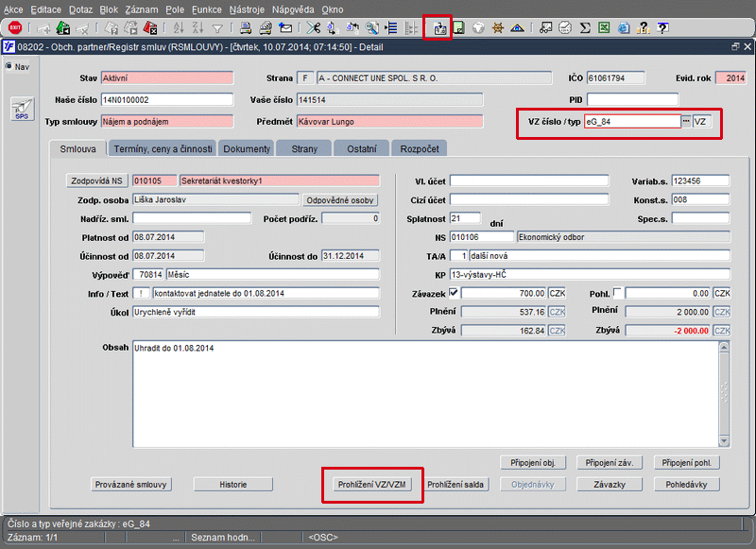Viewport: 756px width, 549px height.
Task: Click the green sheet toolbar icon
Action: pos(458,28)
